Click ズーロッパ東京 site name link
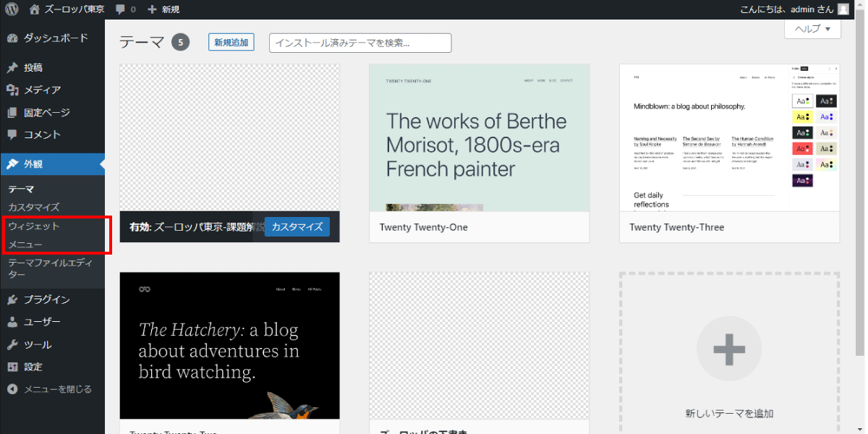The width and height of the screenshot is (868, 434). (74, 9)
